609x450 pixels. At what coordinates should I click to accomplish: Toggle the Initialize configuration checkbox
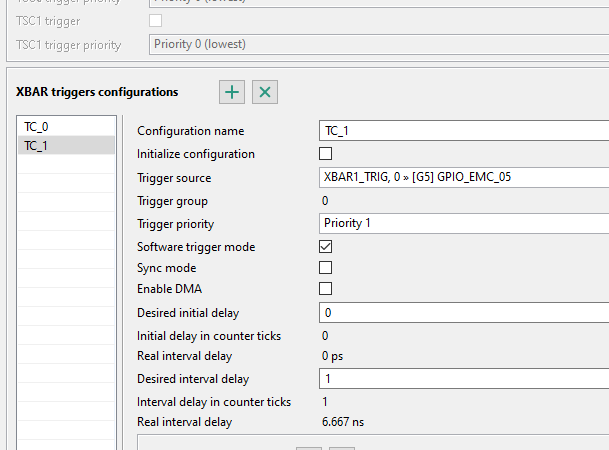(325, 154)
